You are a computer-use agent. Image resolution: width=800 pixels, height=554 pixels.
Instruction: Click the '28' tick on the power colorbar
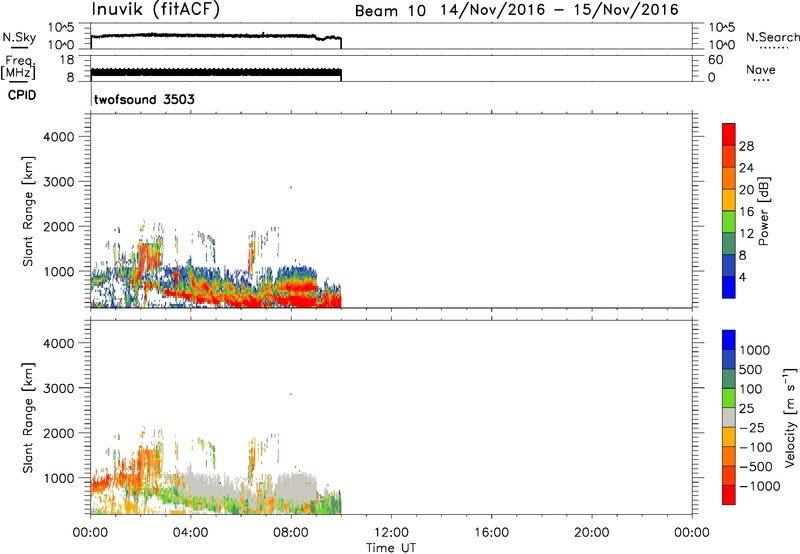click(746, 146)
